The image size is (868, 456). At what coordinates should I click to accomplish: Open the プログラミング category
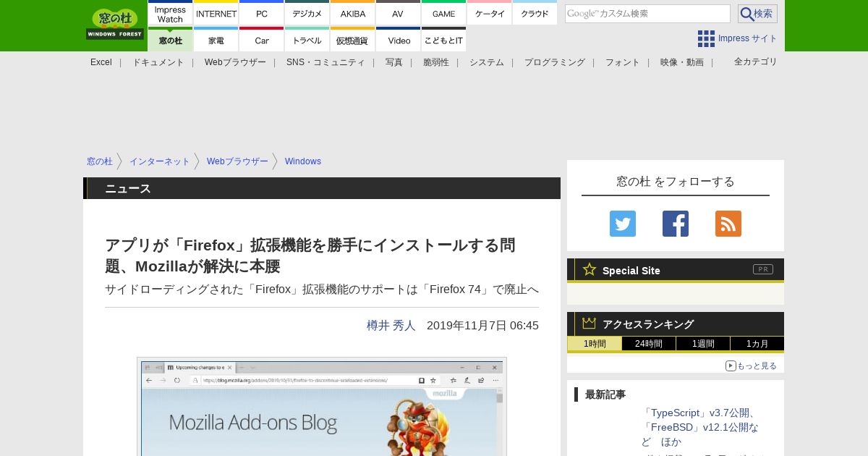tap(555, 62)
